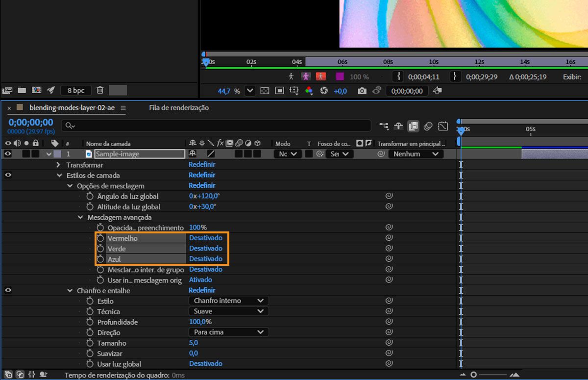
Task: Switch to Fila de renderização tab
Action: [178, 107]
